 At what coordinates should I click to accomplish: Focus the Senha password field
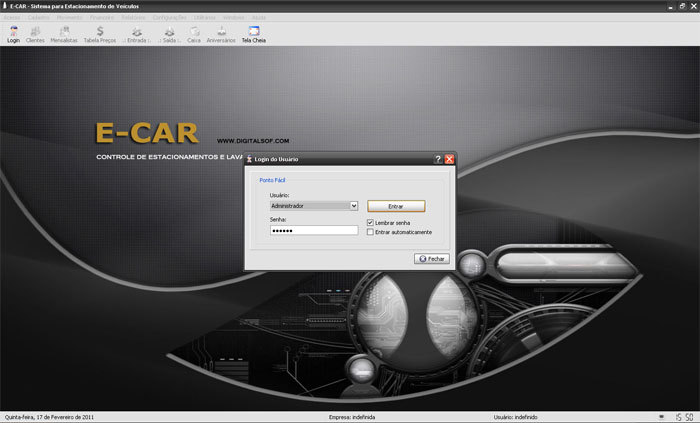[x=314, y=230]
